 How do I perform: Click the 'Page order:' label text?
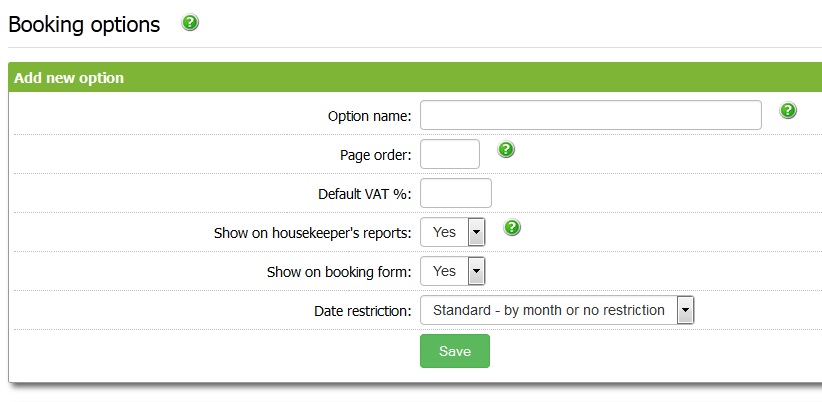(375, 155)
